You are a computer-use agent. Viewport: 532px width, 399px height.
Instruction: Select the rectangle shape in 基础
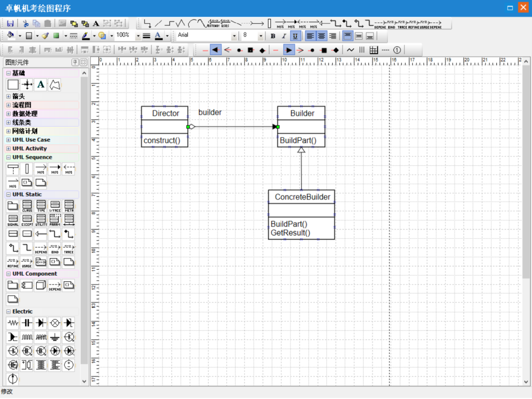[x=13, y=85]
